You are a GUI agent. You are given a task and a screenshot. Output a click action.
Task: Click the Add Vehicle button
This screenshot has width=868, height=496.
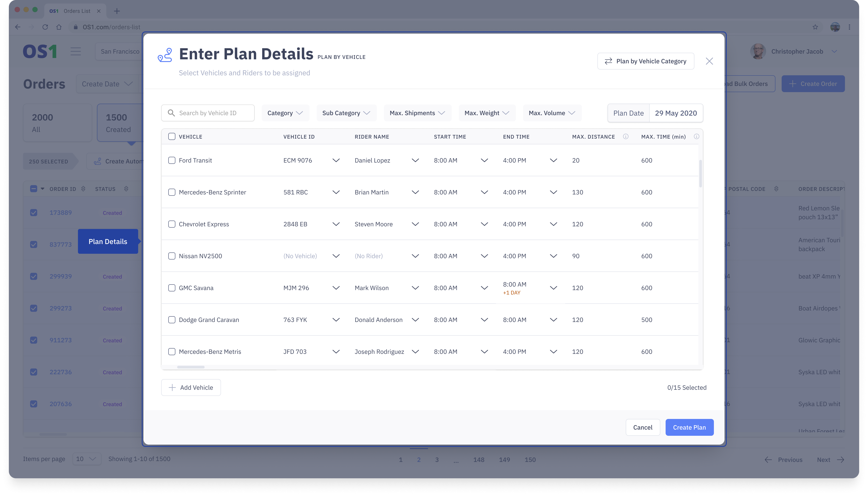tap(191, 387)
